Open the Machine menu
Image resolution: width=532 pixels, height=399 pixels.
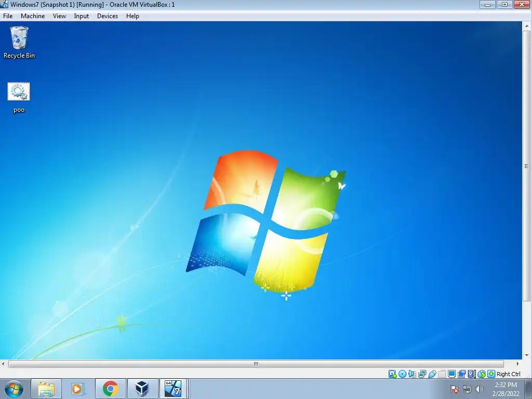click(33, 16)
